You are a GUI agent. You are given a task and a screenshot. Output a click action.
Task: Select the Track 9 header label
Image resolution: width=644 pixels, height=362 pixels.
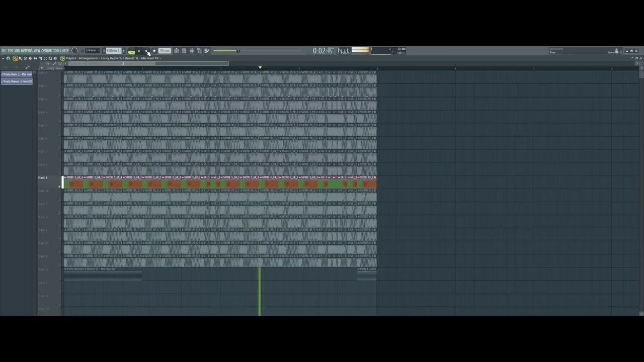43,178
